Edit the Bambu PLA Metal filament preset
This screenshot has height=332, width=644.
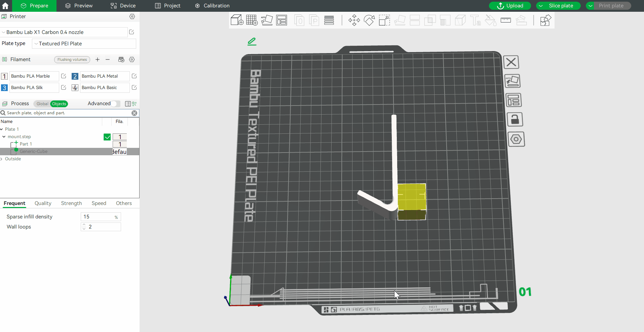134,76
